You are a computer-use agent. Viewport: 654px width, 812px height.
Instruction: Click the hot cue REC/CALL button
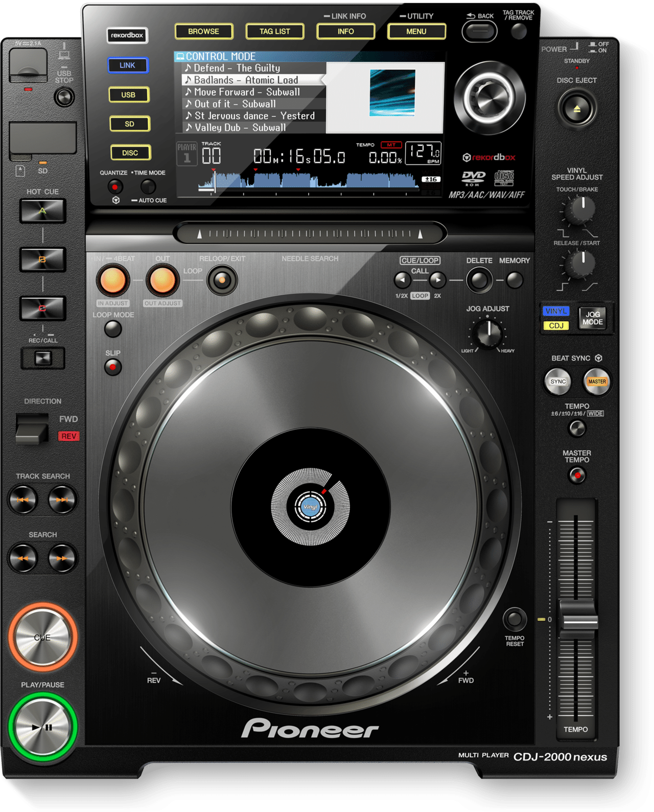(x=43, y=358)
